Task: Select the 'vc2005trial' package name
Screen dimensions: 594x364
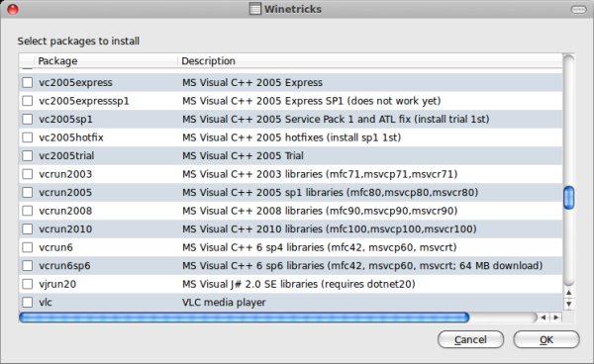Action: coord(66,155)
